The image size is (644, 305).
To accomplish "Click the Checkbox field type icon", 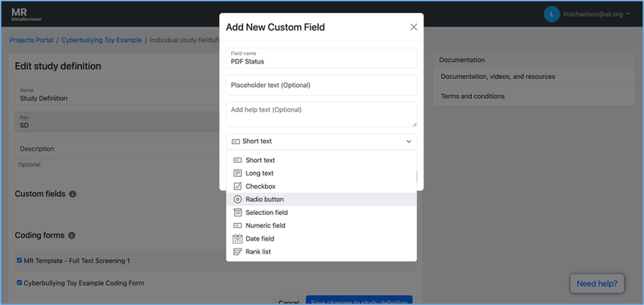I will click(x=237, y=187).
